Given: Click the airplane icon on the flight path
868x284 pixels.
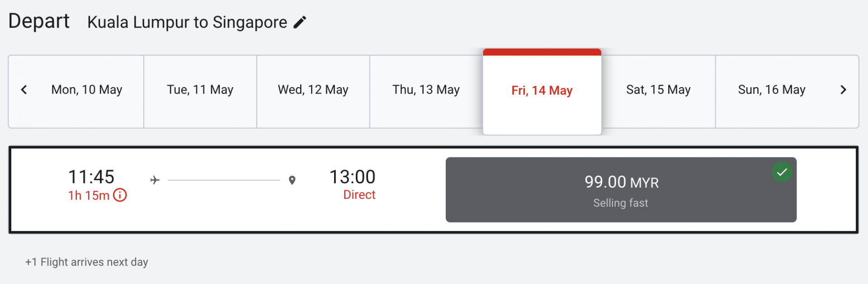Looking at the screenshot, I should (x=154, y=180).
